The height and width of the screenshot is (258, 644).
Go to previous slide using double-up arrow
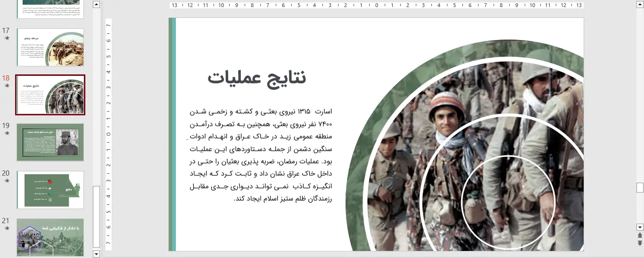pyautogui.click(x=640, y=235)
